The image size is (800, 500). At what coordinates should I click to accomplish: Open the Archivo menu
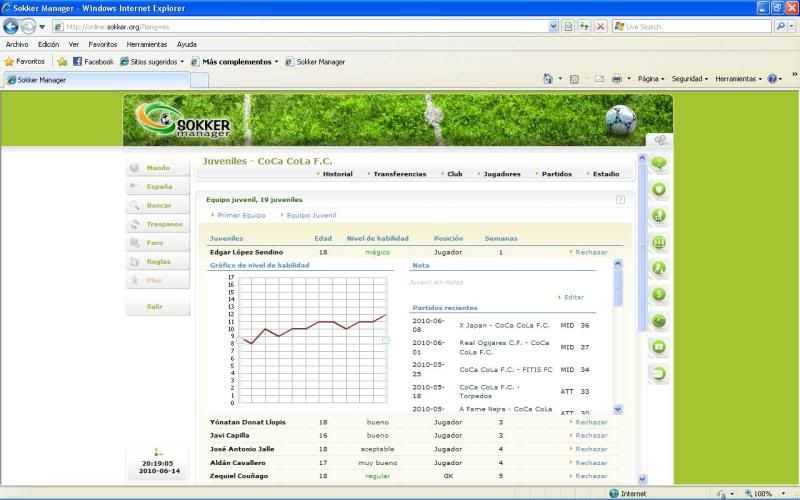(x=17, y=44)
